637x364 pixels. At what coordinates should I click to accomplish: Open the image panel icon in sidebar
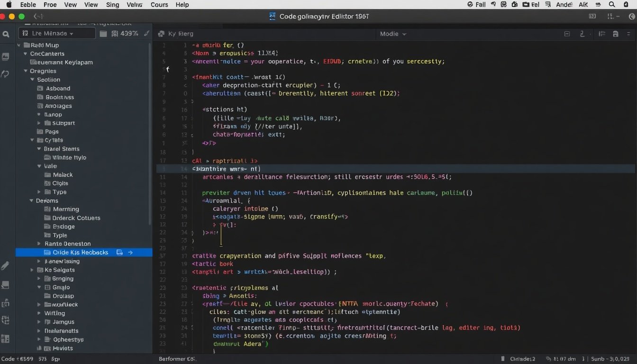(x=6, y=56)
